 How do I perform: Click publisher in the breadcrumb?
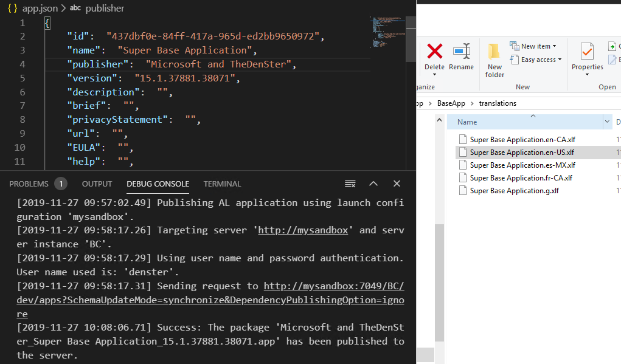[105, 9]
